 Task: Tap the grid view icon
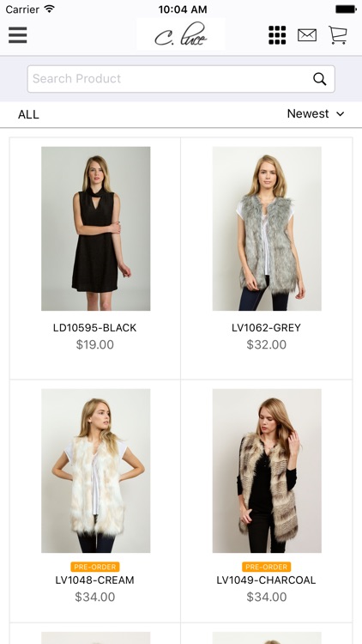(x=277, y=35)
